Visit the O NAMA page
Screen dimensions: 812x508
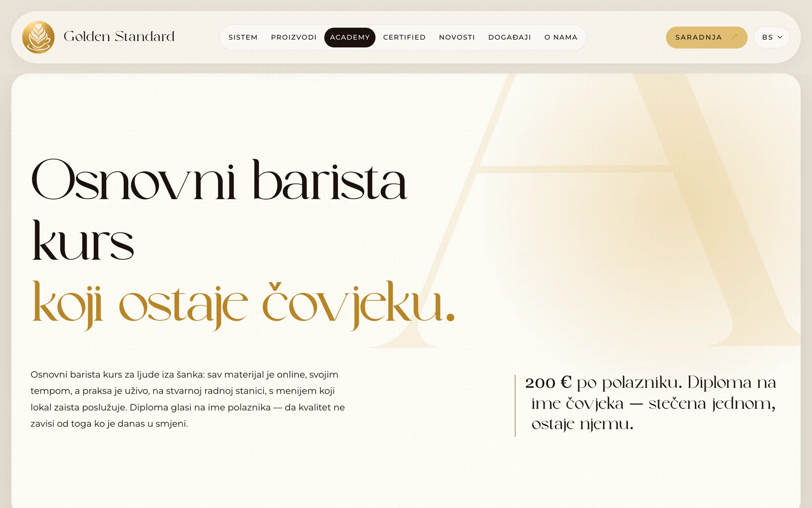pos(561,37)
